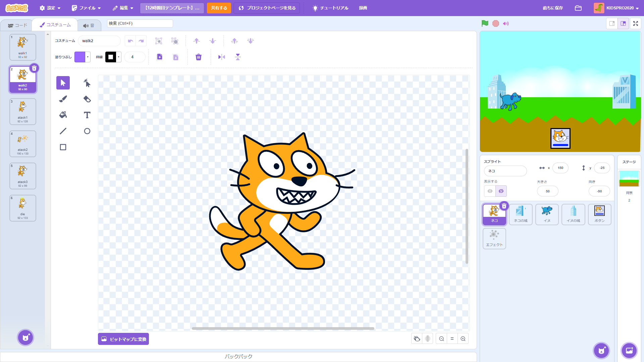This screenshot has width=644, height=362.
Task: Select the Eraser tool
Action: (87, 99)
